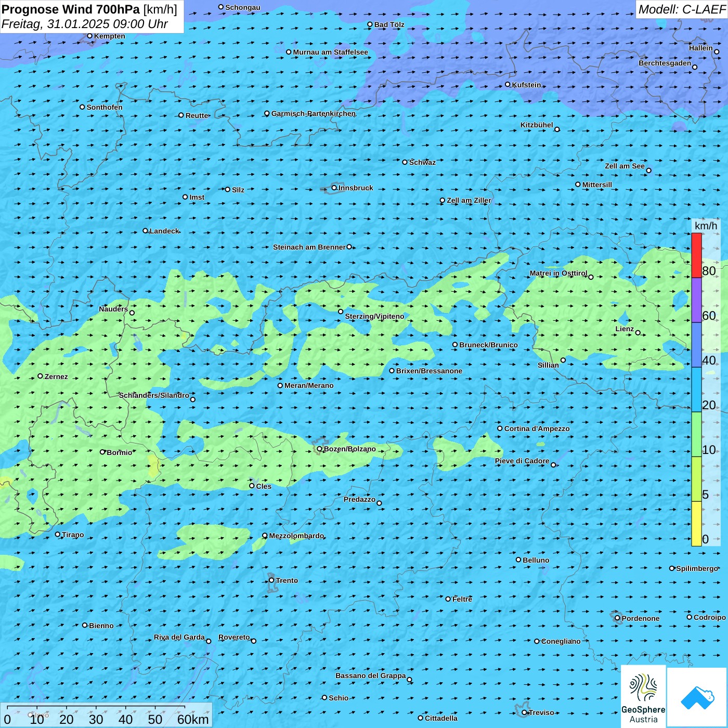The height and width of the screenshot is (728, 728).
Task: Click the Sonthofen label
Action: pyautogui.click(x=105, y=107)
